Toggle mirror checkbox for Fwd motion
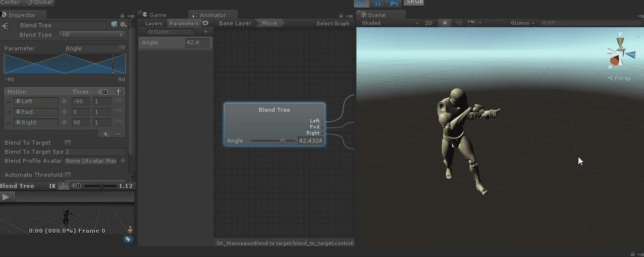 119,112
